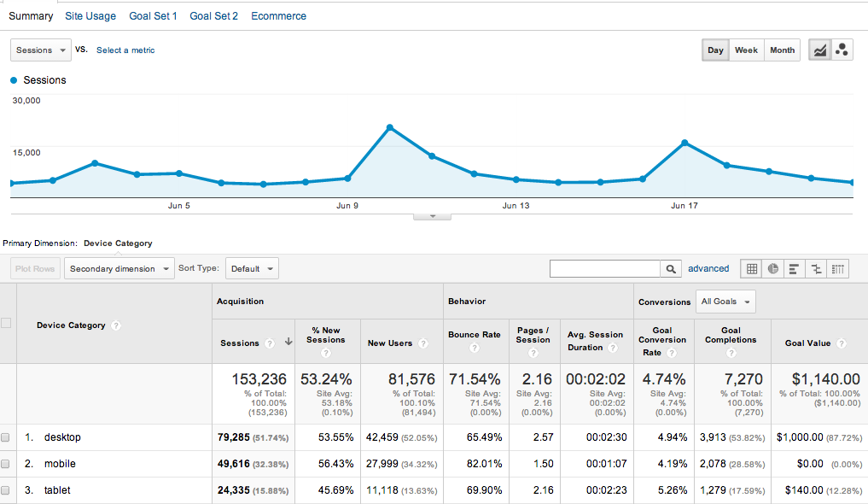The height and width of the screenshot is (504, 868).
Task: Switch to the Site Usage tab
Action: [90, 16]
